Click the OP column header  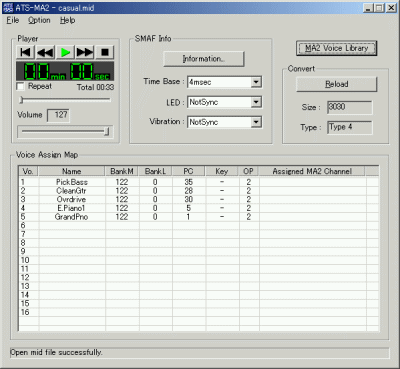point(249,171)
